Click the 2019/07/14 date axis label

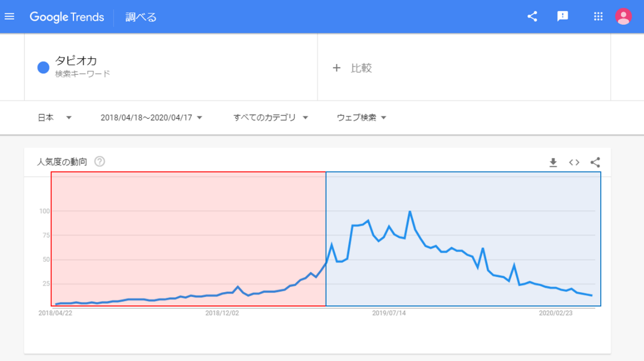(x=389, y=313)
